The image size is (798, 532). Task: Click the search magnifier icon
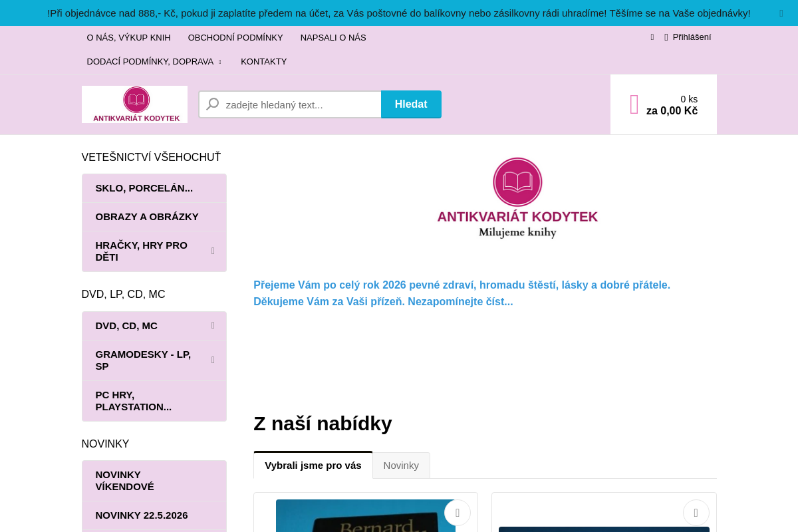pos(213,104)
